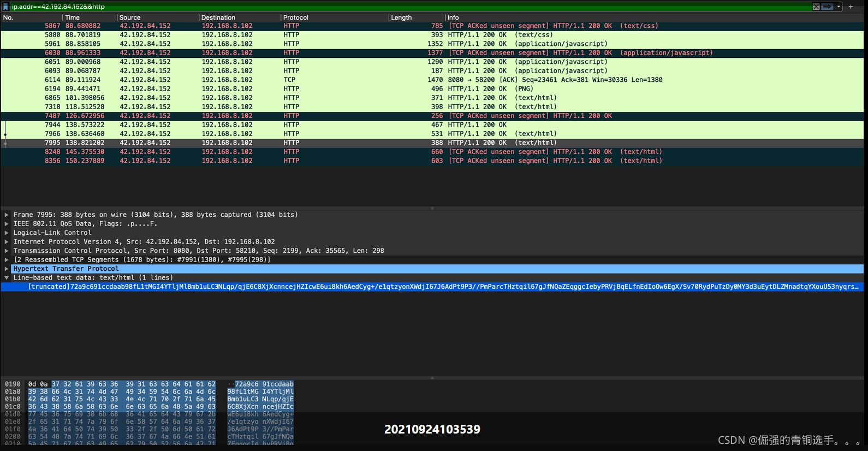Select packet 6030 ACKed unseen segment javascript
Screen dimensions: 868x451
(x=432, y=53)
